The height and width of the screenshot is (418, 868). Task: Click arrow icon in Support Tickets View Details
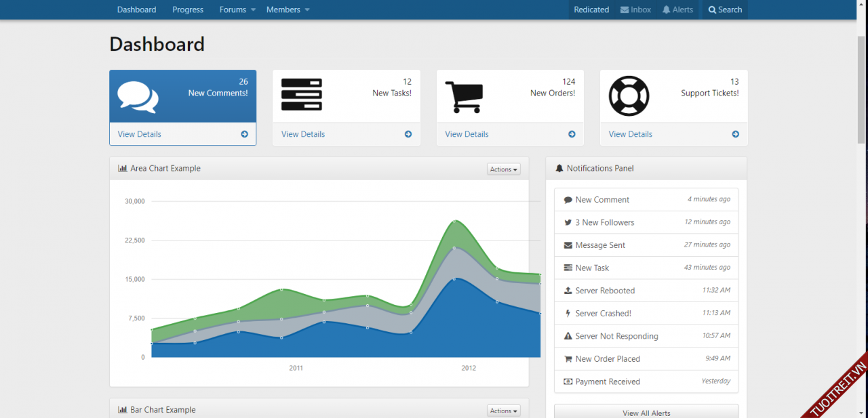click(x=735, y=134)
